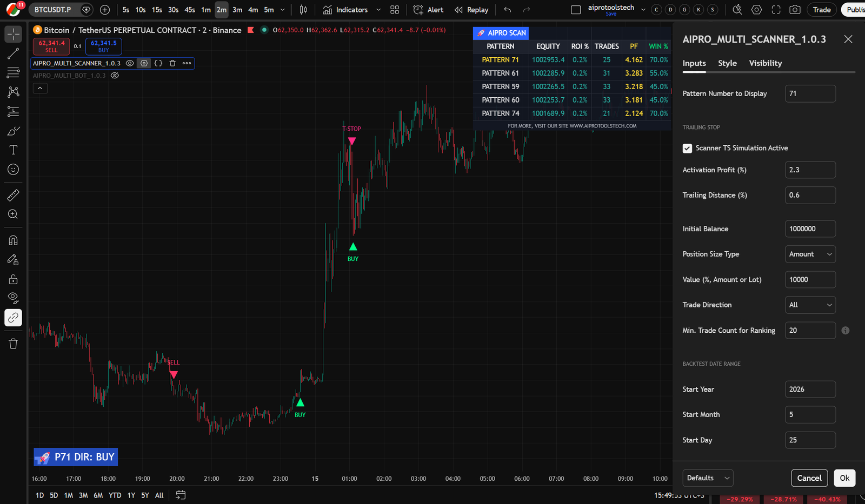
Task: Confirm settings with Ok button
Action: [844, 478]
